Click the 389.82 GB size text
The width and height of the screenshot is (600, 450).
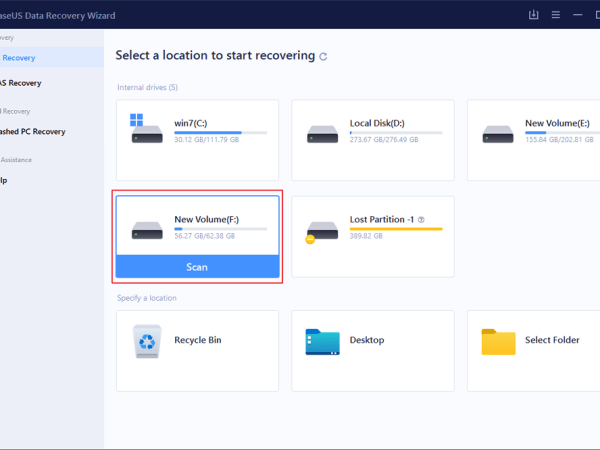click(366, 236)
